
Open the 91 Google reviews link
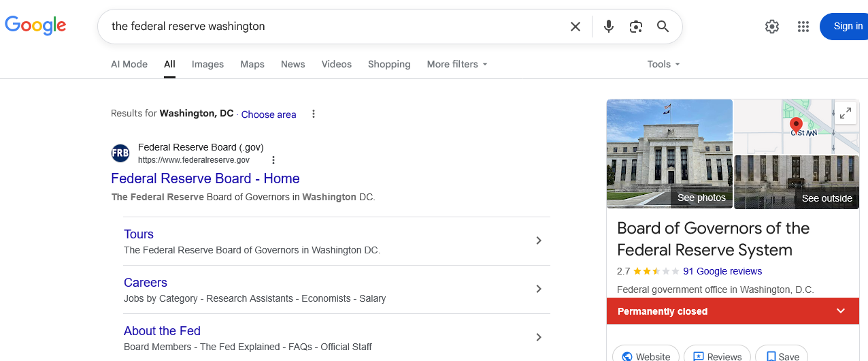722,271
